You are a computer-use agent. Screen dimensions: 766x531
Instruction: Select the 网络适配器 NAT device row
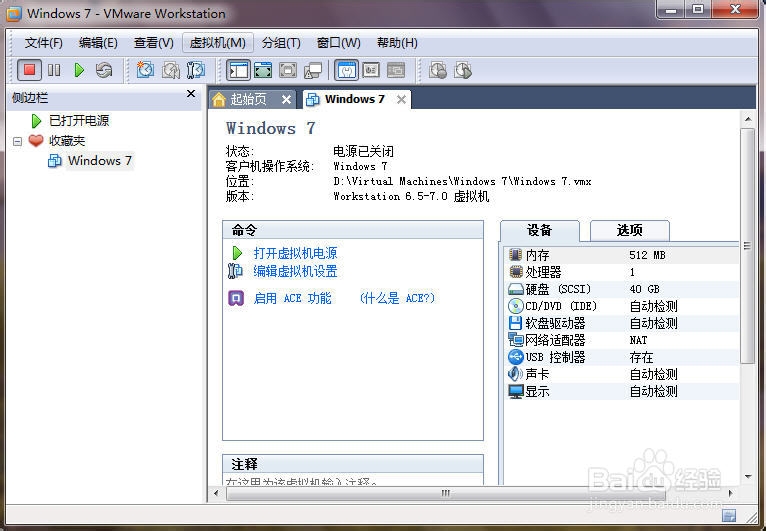click(621, 340)
